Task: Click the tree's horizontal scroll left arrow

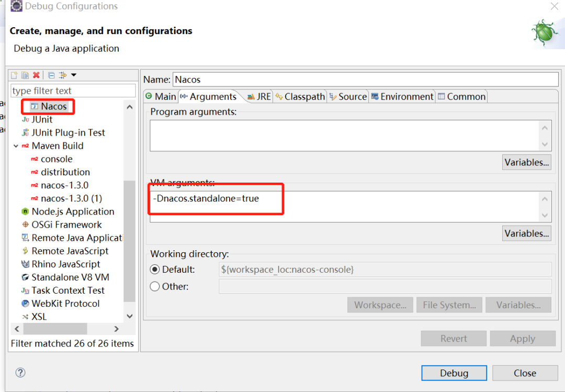Action: click(x=17, y=329)
